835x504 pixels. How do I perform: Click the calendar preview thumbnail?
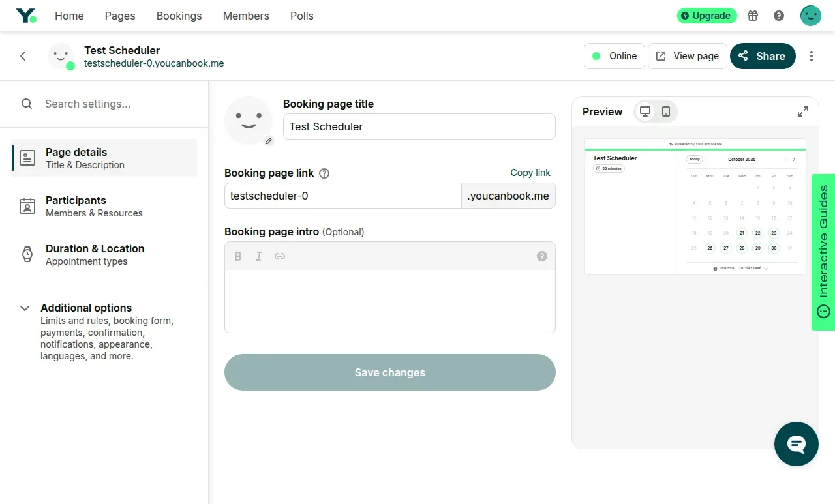click(x=695, y=207)
